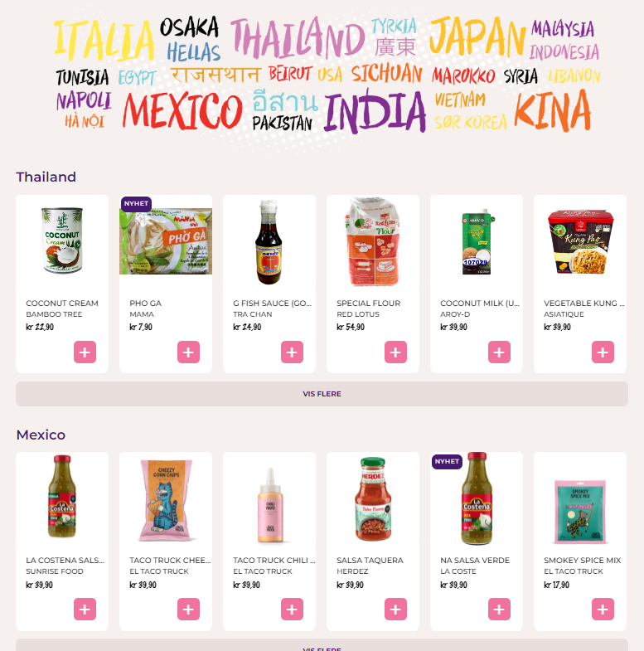View the Coconut Cream can image

click(62, 240)
